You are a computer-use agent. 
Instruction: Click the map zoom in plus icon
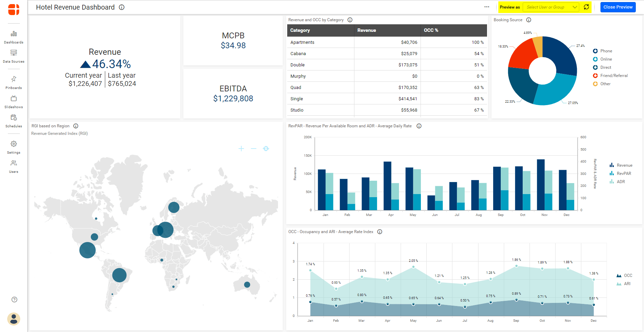[241, 149]
